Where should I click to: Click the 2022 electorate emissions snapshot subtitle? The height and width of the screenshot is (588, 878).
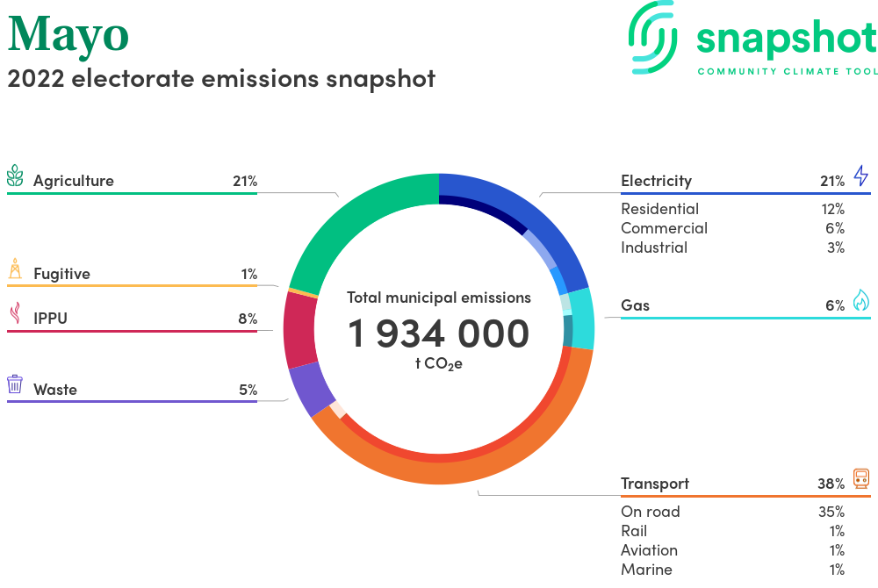pyautogui.click(x=221, y=78)
